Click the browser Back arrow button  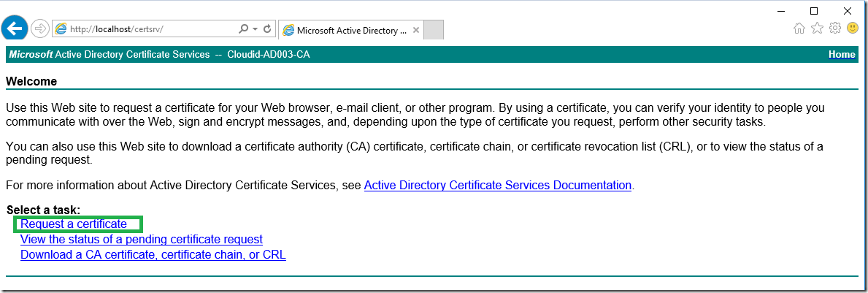coord(14,28)
